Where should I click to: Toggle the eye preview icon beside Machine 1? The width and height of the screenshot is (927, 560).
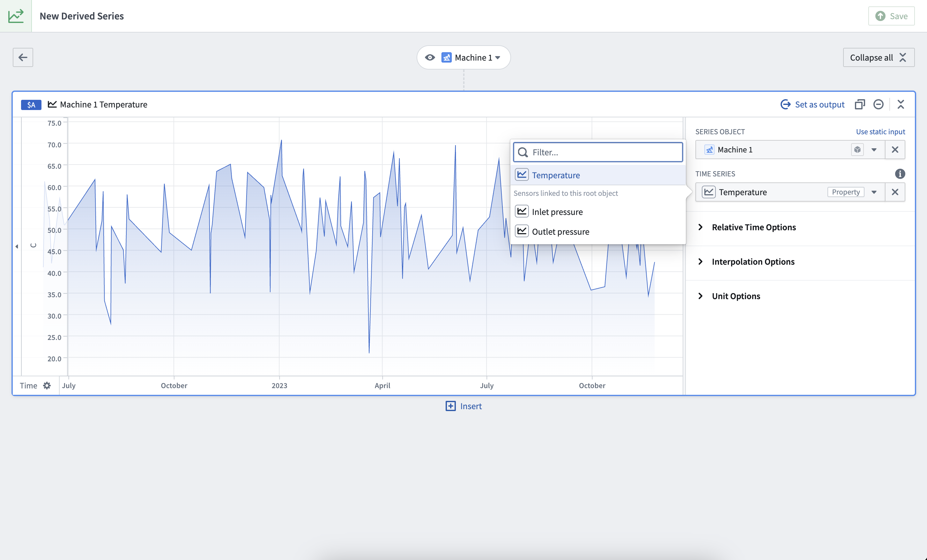click(430, 57)
